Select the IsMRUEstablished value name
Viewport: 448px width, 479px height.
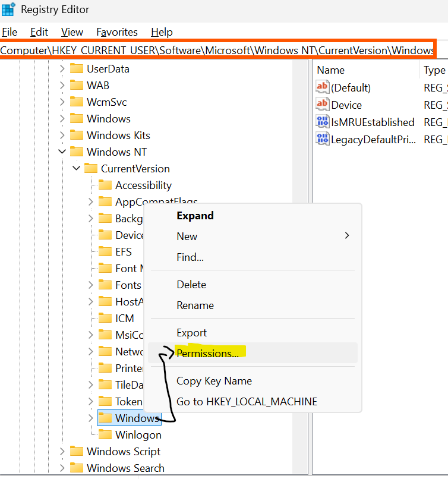[x=373, y=122]
